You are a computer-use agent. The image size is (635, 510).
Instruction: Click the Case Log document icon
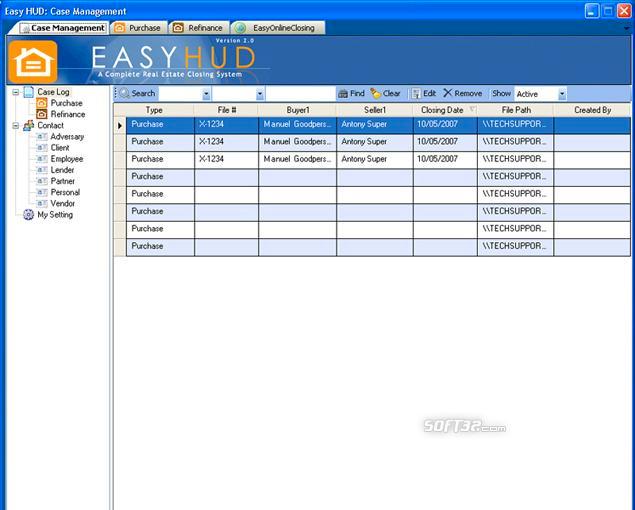pos(29,92)
